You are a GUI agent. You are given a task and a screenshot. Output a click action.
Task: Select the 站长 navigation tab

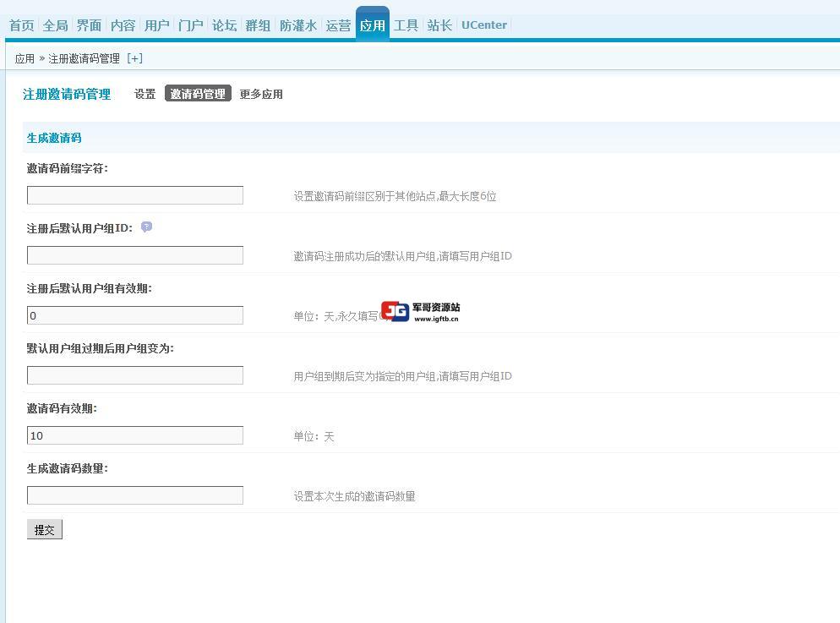click(x=439, y=25)
